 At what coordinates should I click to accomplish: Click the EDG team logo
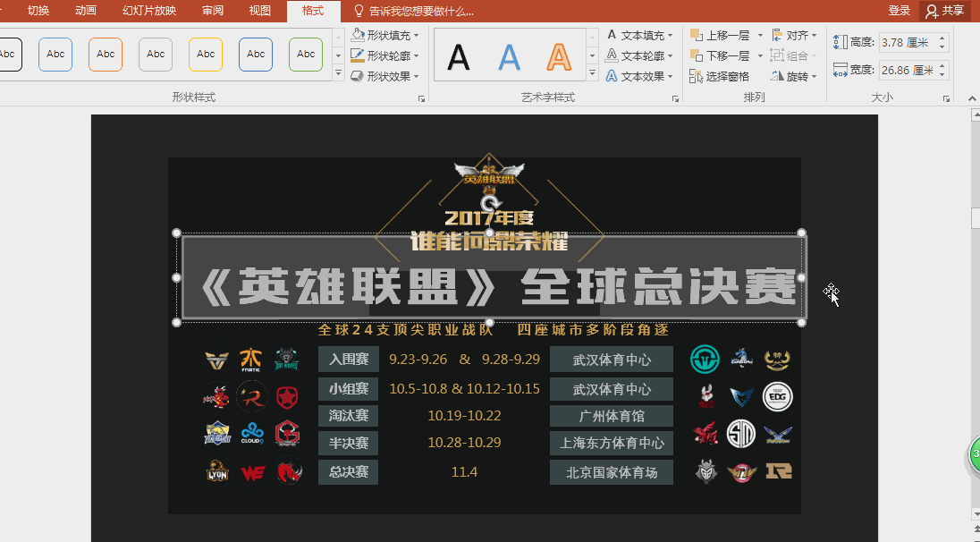[778, 396]
